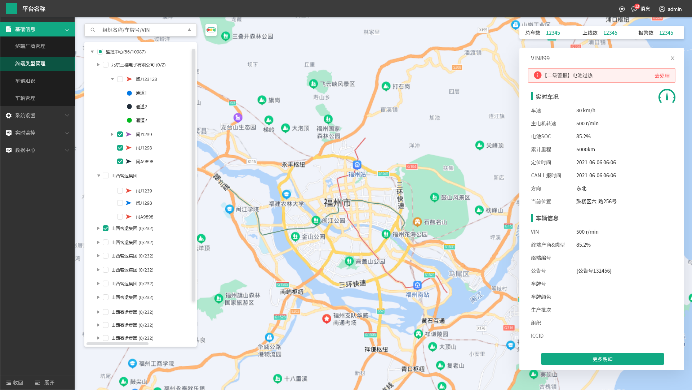Select the highlighted green sidebar submenu item
The image size is (692, 390).
tap(38, 64)
